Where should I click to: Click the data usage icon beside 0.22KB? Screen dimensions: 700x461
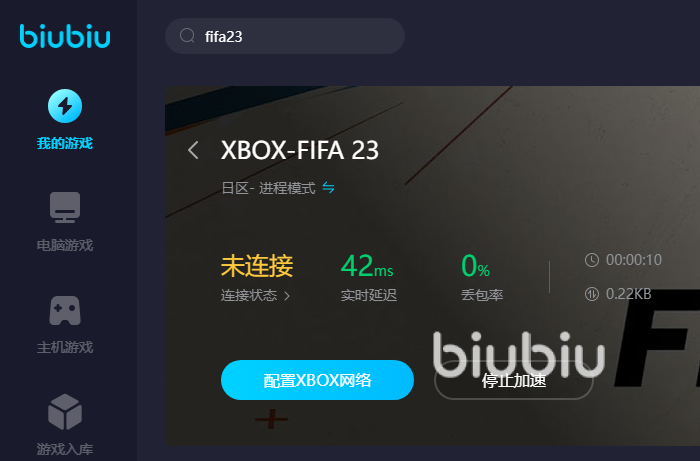click(x=592, y=294)
